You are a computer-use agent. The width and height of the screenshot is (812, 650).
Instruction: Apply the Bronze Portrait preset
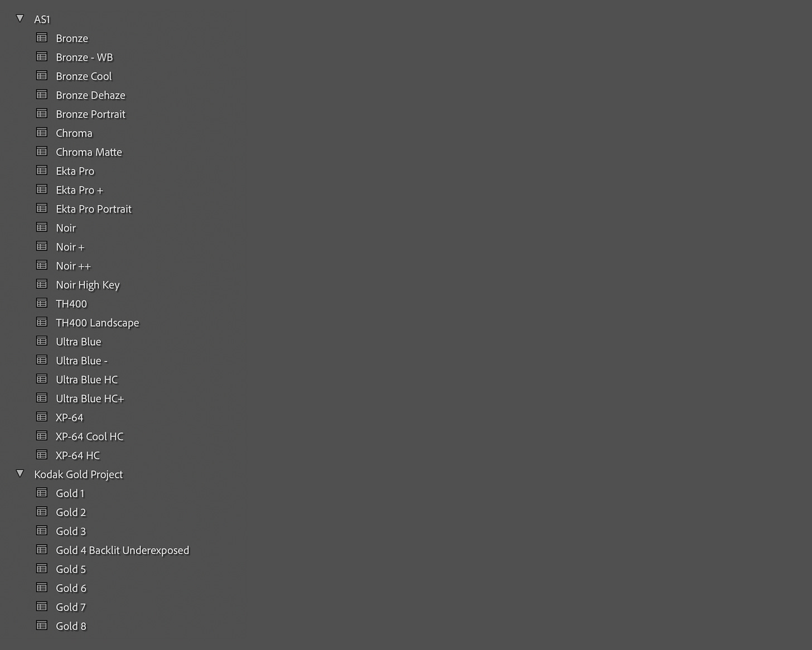pos(90,114)
